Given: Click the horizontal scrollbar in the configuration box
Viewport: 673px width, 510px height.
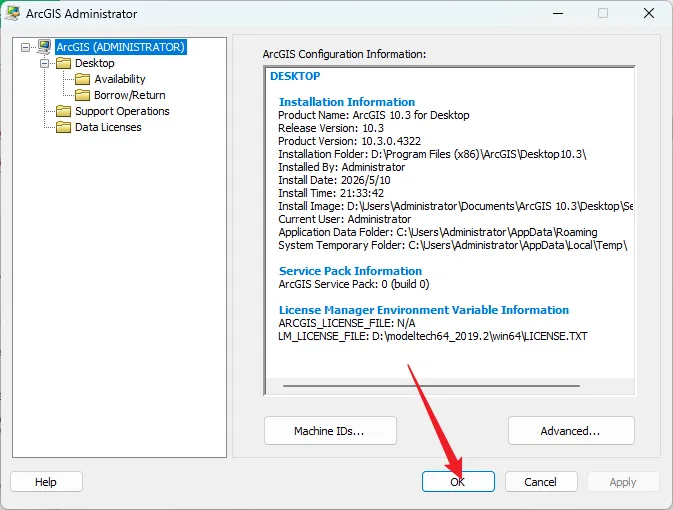Looking at the screenshot, I should 431,386.
